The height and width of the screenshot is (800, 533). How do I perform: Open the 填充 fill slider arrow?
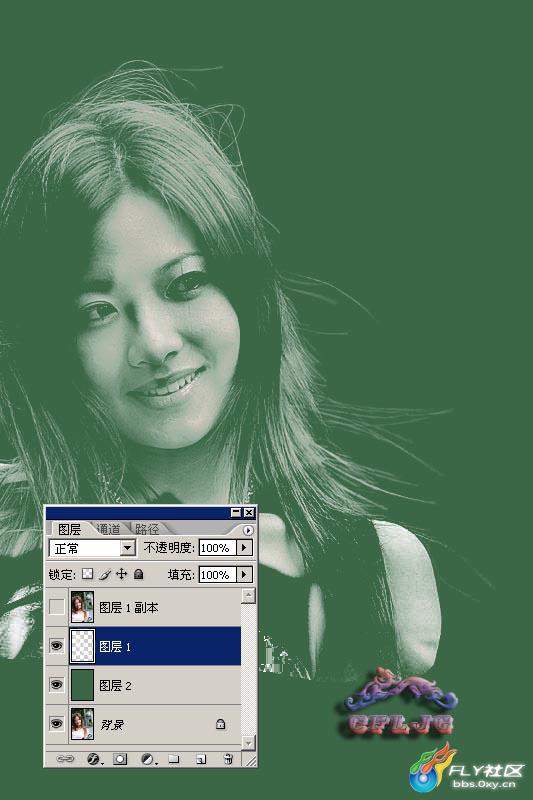click(244, 574)
